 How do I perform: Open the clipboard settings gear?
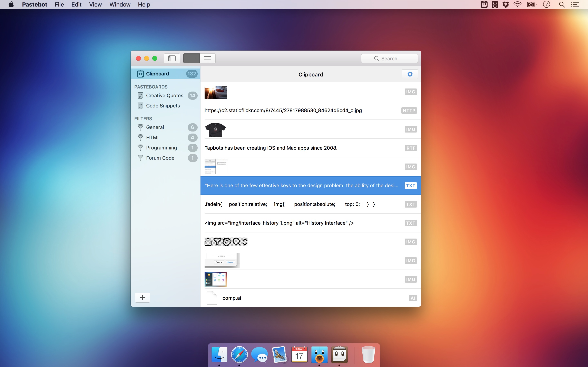(x=409, y=74)
